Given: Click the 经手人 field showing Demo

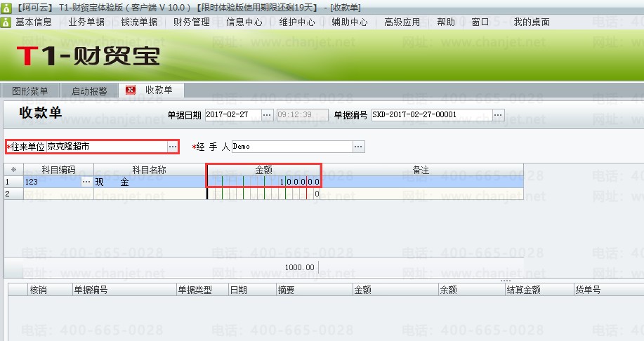Looking at the screenshot, I should [x=292, y=147].
